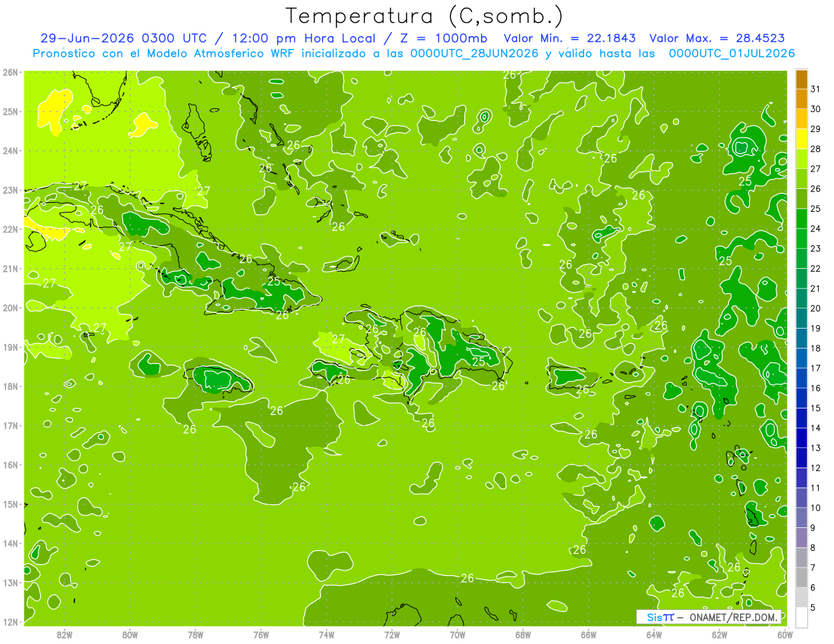Click the 82W longitude axis label
834x644 pixels.
(64, 634)
